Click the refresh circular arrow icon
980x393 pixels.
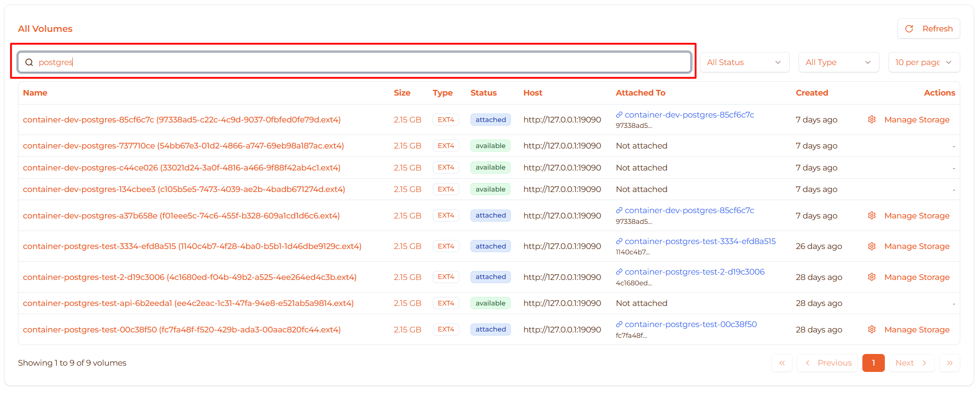[909, 29]
